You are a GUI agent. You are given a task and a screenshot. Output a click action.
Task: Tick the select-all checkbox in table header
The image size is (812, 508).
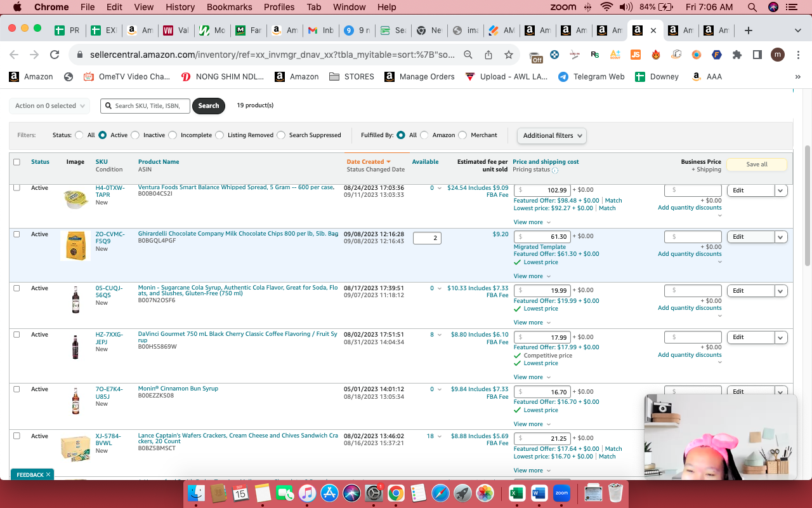point(16,162)
